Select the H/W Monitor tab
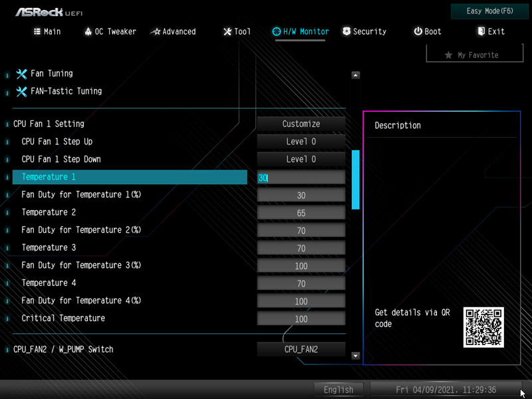 coord(301,31)
